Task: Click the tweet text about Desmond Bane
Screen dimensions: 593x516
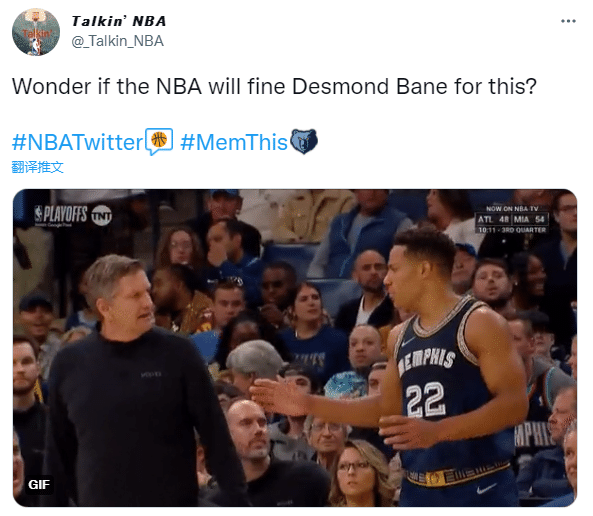Action: click(x=275, y=86)
